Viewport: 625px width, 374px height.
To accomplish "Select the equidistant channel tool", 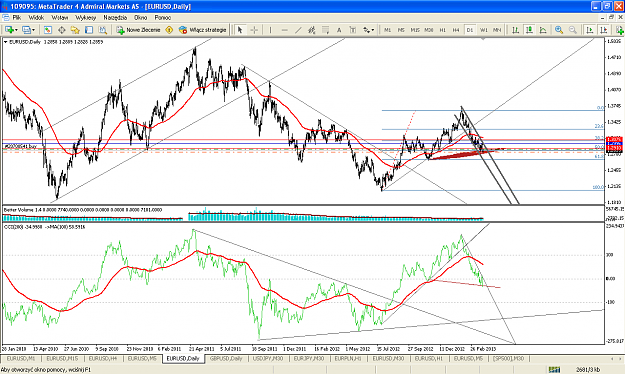I will coord(312,30).
